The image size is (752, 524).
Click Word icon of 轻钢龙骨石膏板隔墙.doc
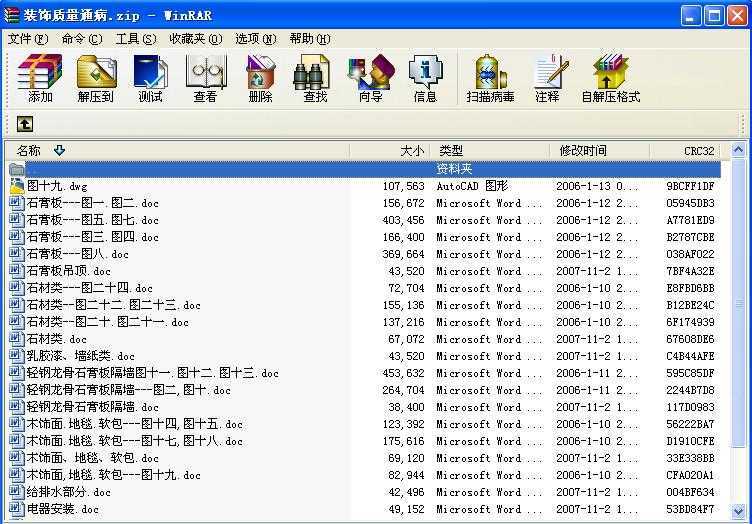(x=17, y=407)
